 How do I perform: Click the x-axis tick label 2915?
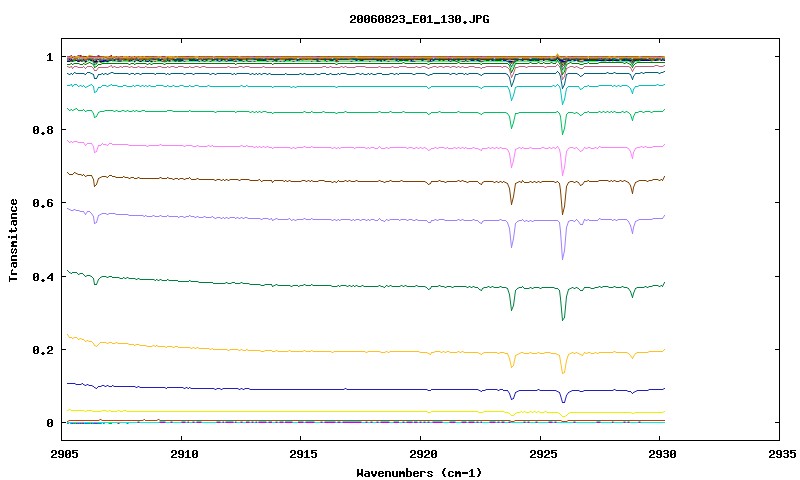(x=303, y=454)
